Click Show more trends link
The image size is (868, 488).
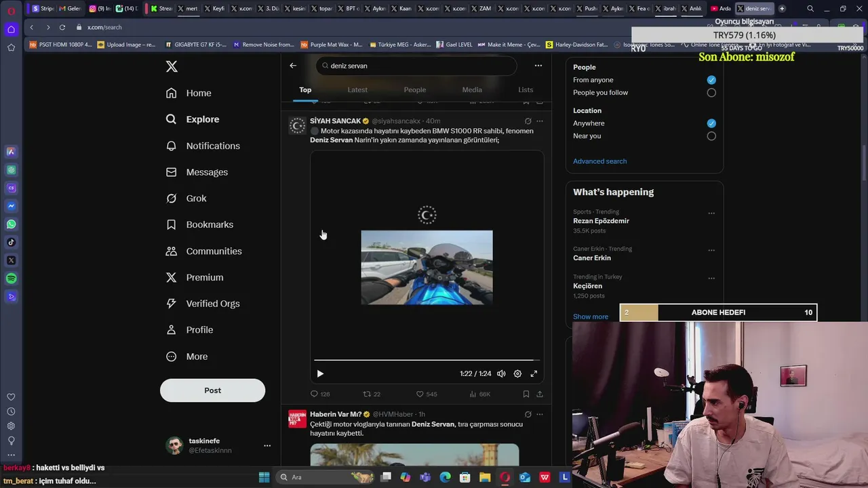click(591, 317)
